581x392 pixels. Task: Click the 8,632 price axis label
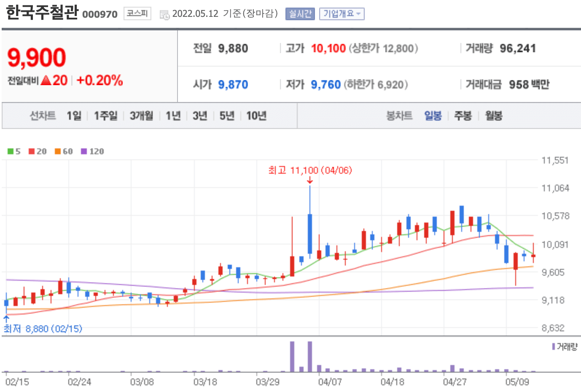(553, 328)
